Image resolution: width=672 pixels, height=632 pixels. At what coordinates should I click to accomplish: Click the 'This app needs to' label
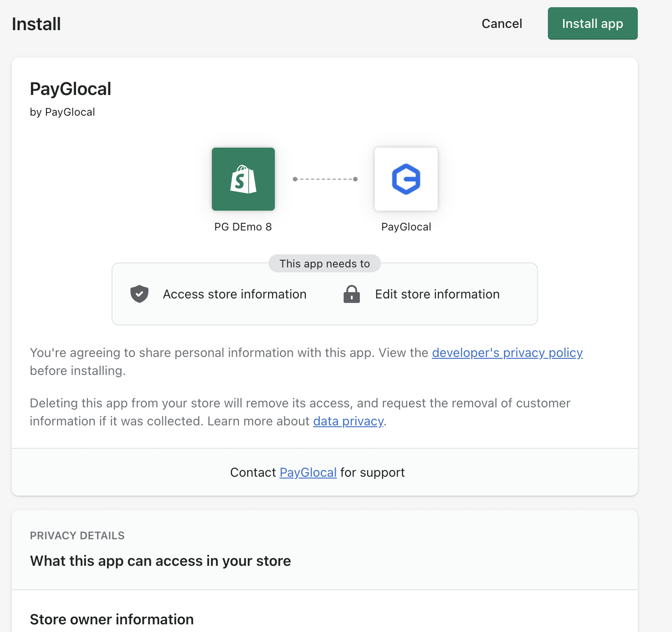pos(325,263)
